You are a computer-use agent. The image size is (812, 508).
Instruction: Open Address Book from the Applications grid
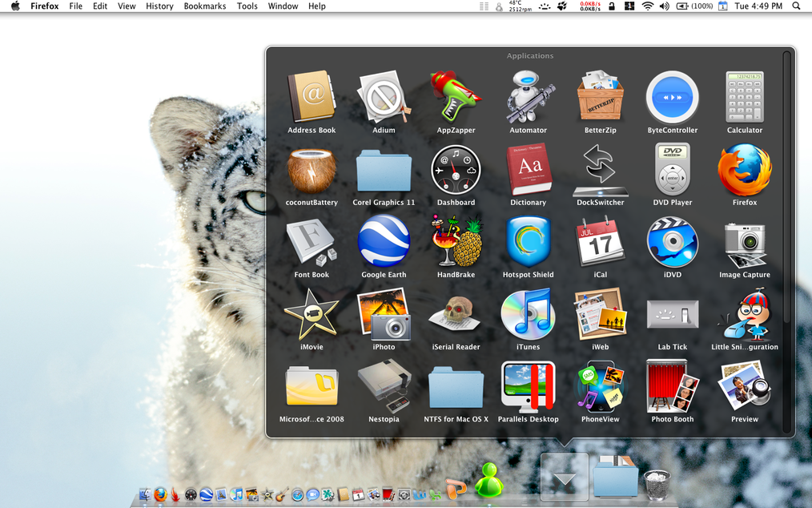pyautogui.click(x=312, y=97)
